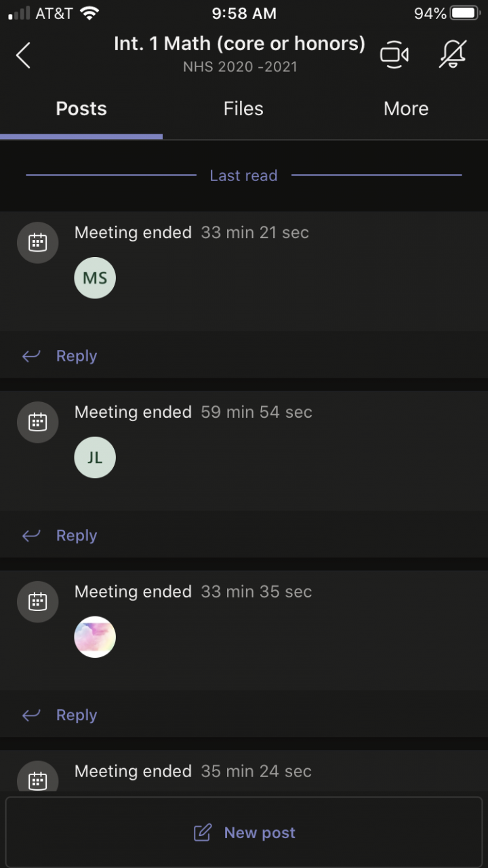The width and height of the screenshot is (488, 868).
Task: Tap the back arrow icon
Action: click(x=24, y=56)
